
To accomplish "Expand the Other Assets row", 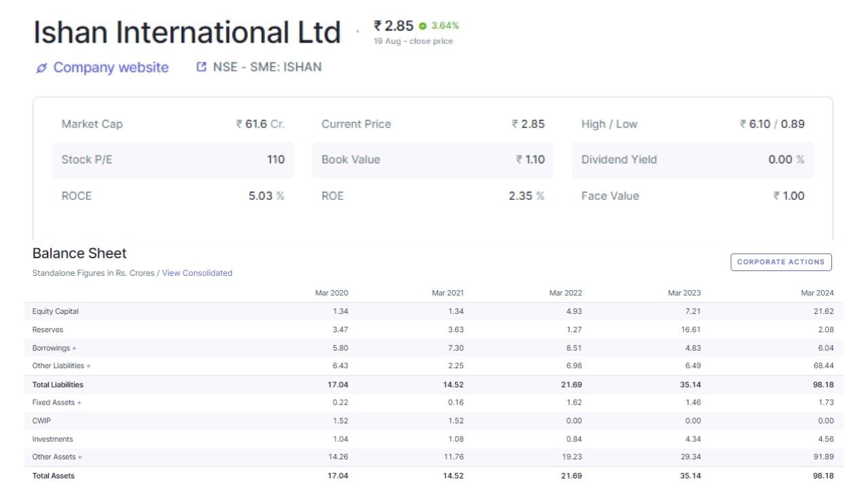I will tap(80, 457).
